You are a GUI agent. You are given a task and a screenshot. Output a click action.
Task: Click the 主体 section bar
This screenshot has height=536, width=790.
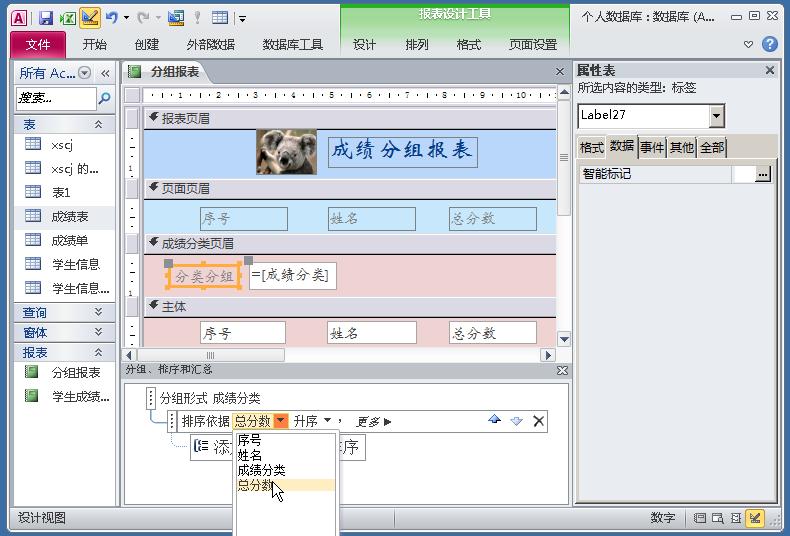click(x=350, y=307)
